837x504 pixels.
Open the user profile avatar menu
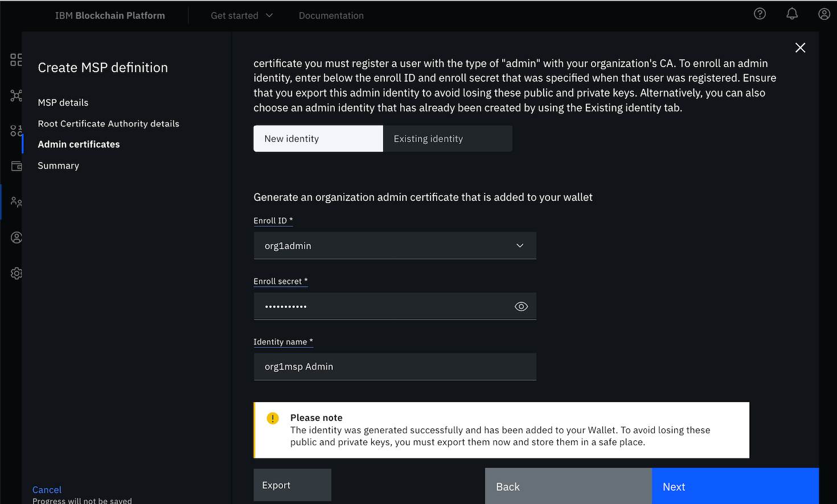click(x=824, y=14)
